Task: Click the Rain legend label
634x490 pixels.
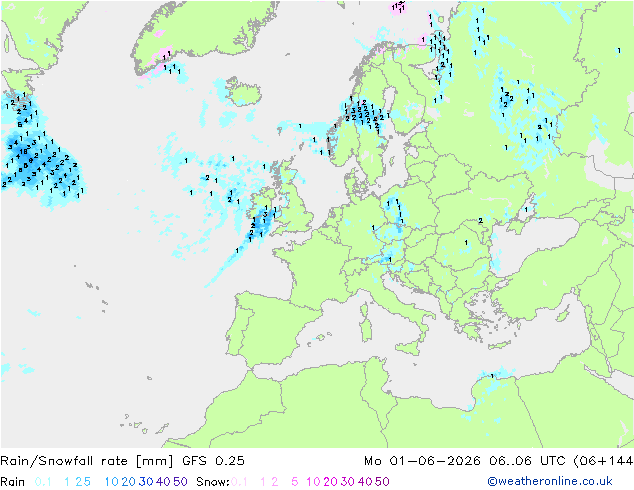Action: pyautogui.click(x=13, y=482)
